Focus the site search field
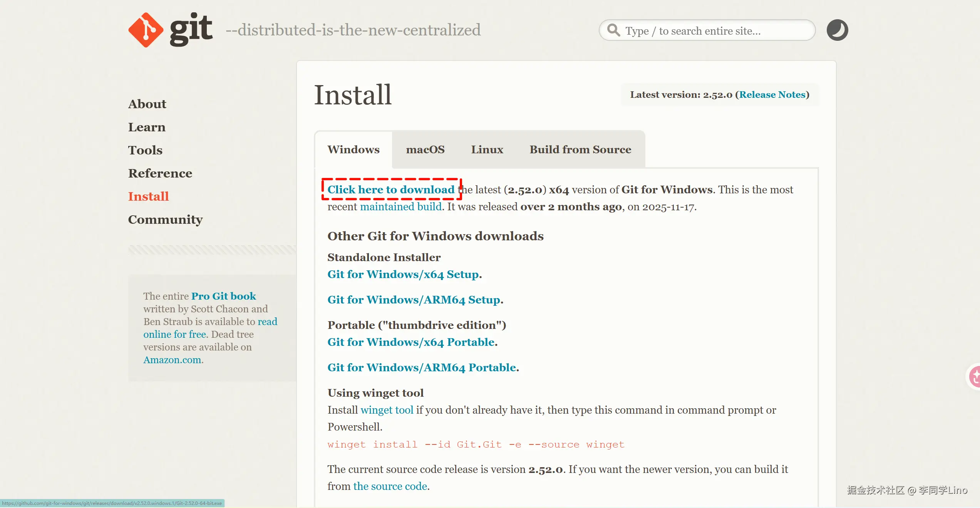Viewport: 980px width, 508px height. [712, 31]
